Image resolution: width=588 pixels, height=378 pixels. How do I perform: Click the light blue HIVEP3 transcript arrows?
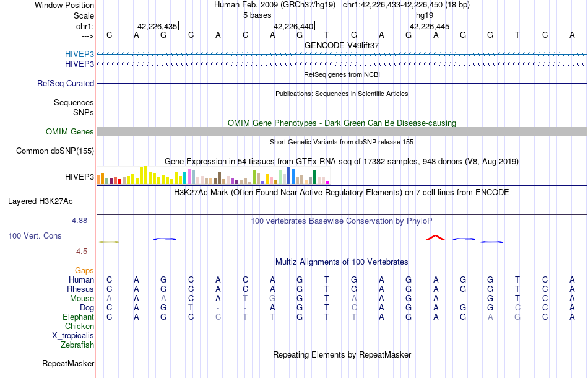342,54
